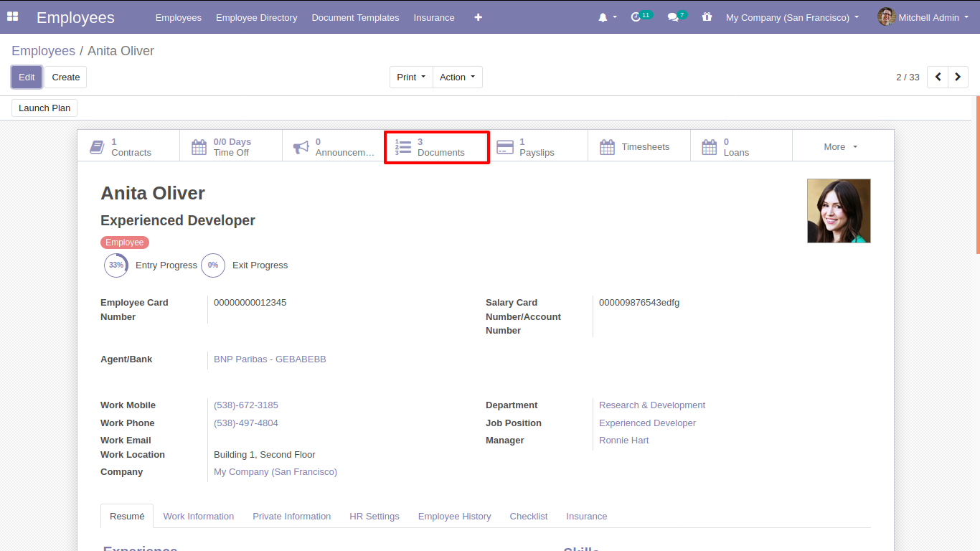Open Payslips card icon

pos(505,147)
